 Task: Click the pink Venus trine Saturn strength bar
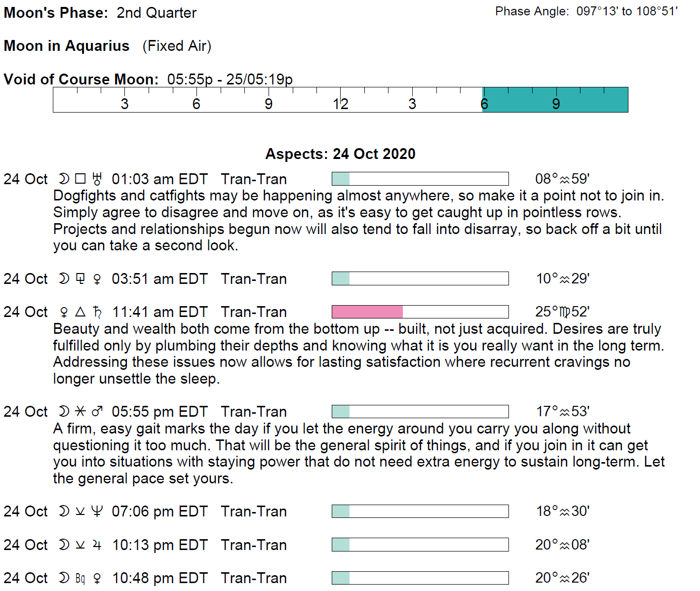pos(367,312)
